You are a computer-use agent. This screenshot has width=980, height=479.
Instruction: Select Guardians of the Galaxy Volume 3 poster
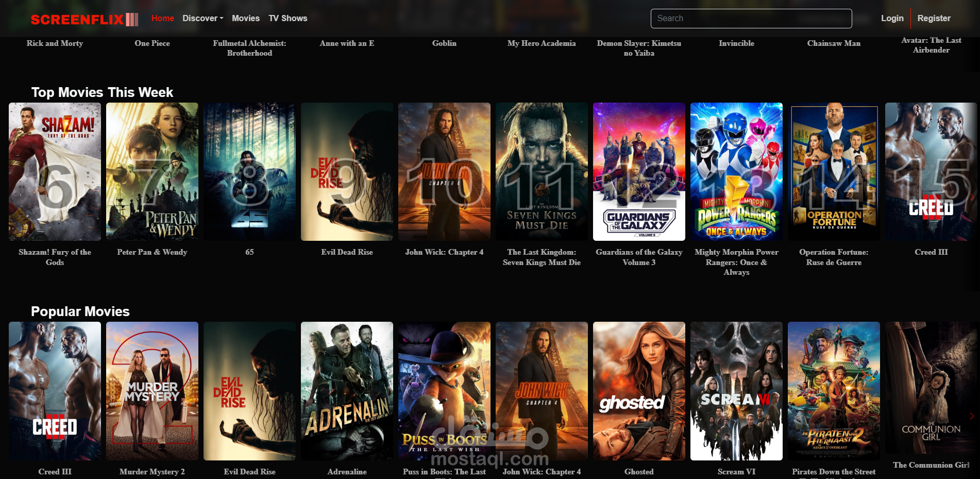(639, 172)
